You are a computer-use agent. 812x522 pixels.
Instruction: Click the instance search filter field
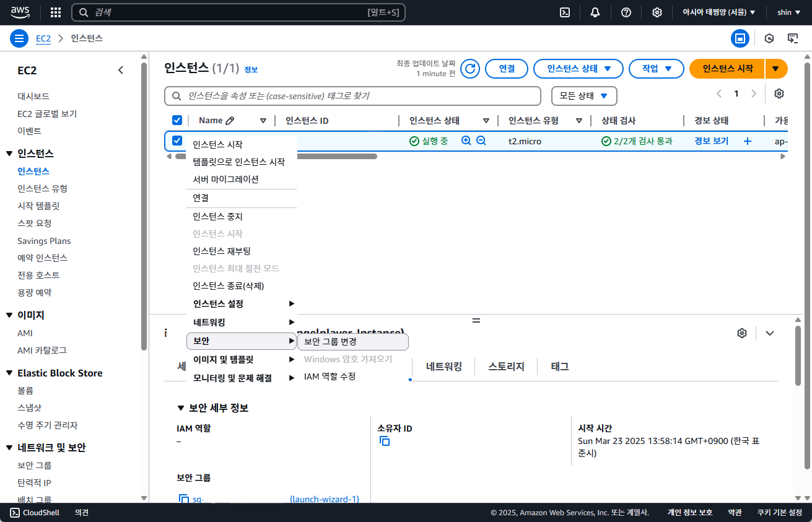point(352,96)
